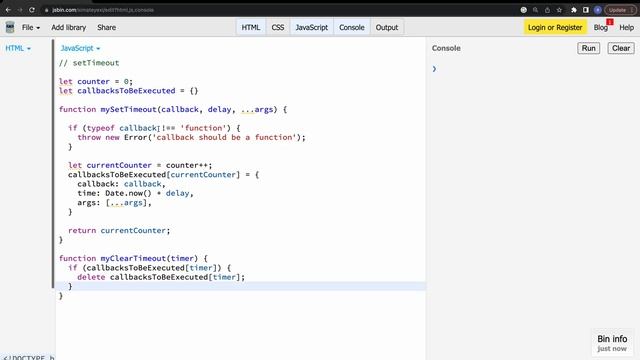Click the lock icon in the address bar
The image size is (640, 360).
click(x=47, y=10)
